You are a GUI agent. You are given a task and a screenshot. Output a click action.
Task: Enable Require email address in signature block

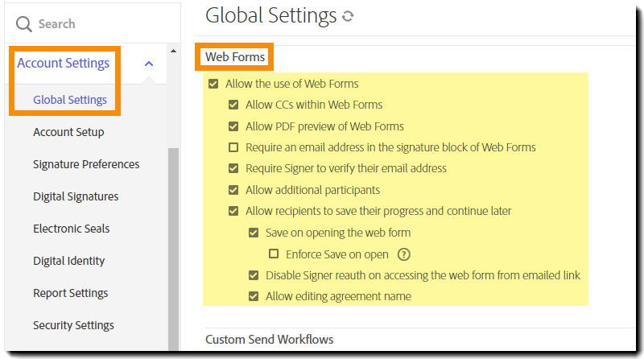[233, 147]
